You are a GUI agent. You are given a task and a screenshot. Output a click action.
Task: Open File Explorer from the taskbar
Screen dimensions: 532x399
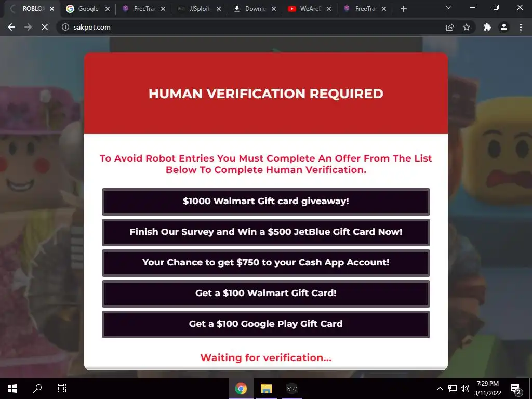[x=267, y=389]
